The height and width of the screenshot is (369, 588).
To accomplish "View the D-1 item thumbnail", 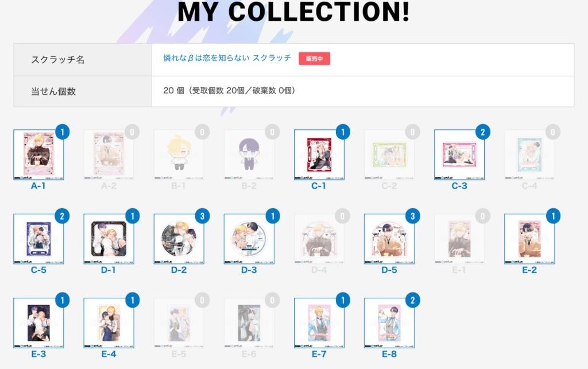I will [x=109, y=239].
